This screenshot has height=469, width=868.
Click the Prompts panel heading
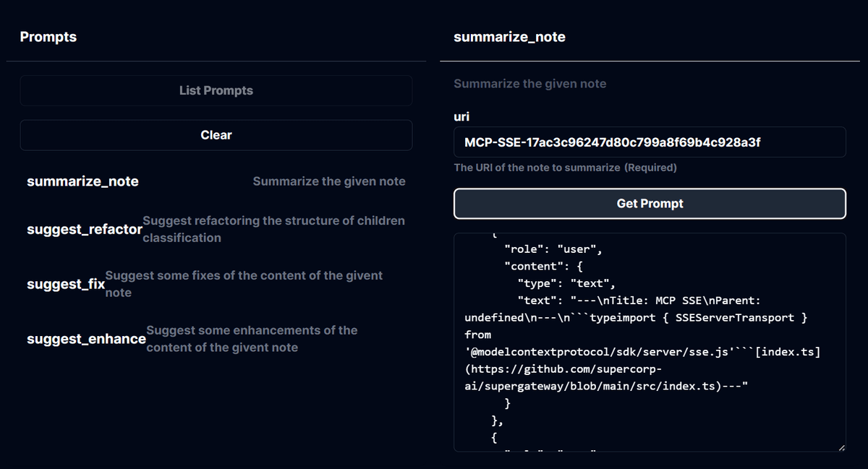[48, 37]
